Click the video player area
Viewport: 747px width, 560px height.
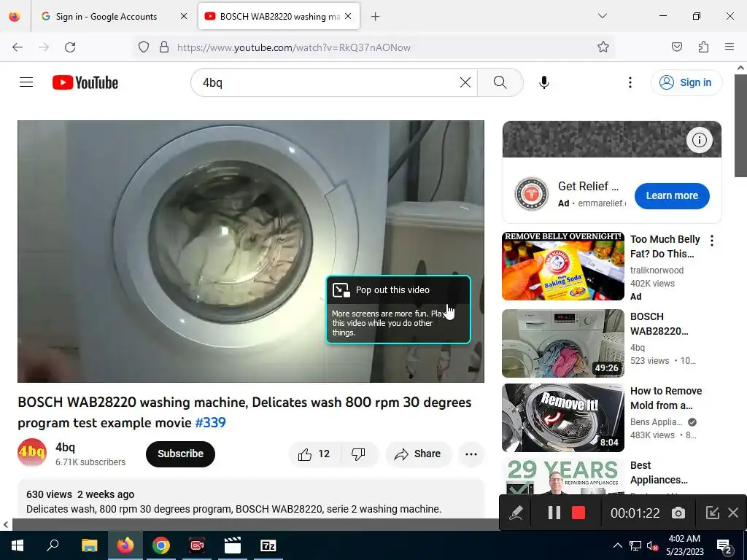pyautogui.click(x=251, y=252)
